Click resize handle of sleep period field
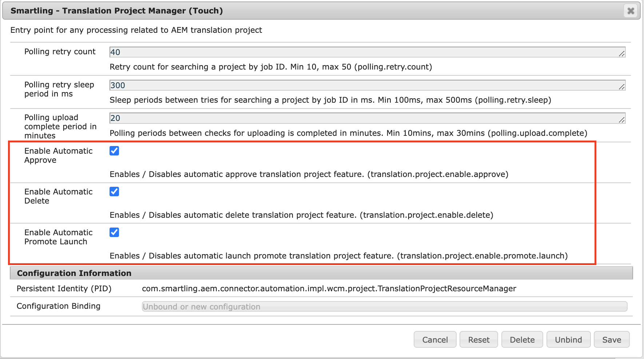The height and width of the screenshot is (359, 644). [x=622, y=87]
